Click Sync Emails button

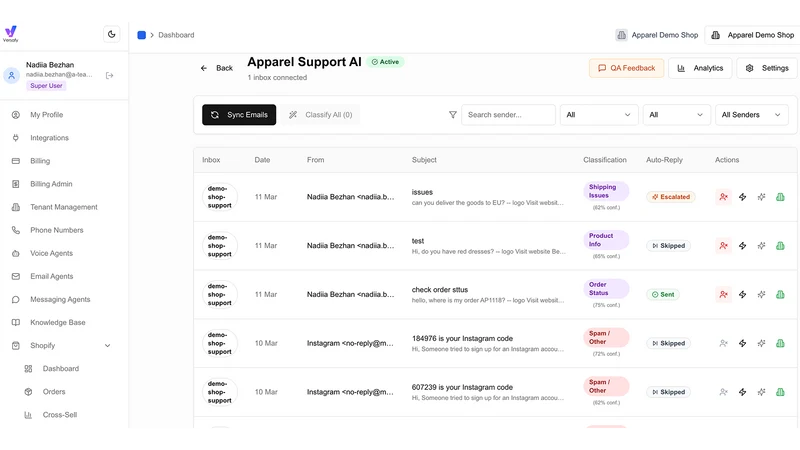[239, 115]
